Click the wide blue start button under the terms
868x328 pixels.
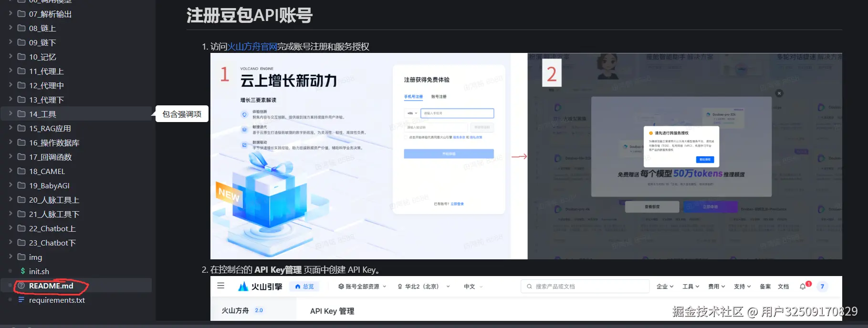tap(449, 154)
